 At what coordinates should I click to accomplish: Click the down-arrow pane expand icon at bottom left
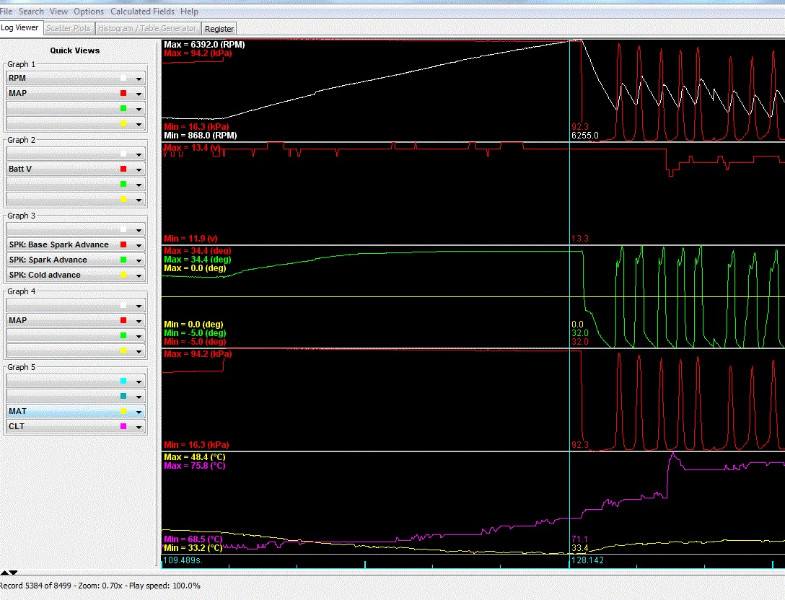click(x=12, y=572)
